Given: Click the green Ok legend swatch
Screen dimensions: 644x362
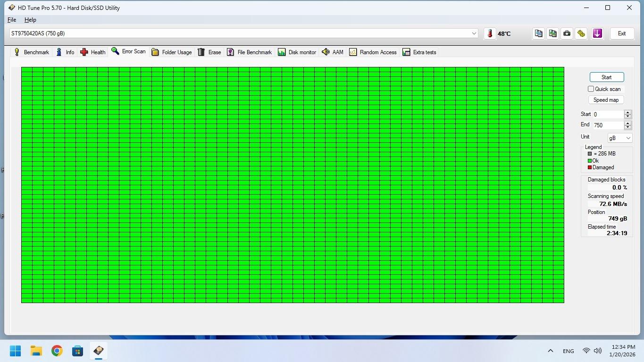Looking at the screenshot, I should click(x=590, y=161).
